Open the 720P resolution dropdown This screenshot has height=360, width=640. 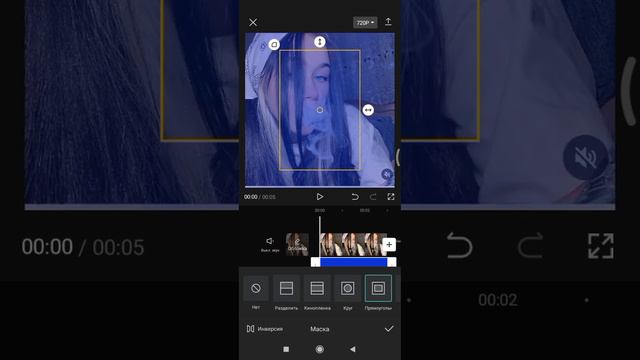click(365, 22)
